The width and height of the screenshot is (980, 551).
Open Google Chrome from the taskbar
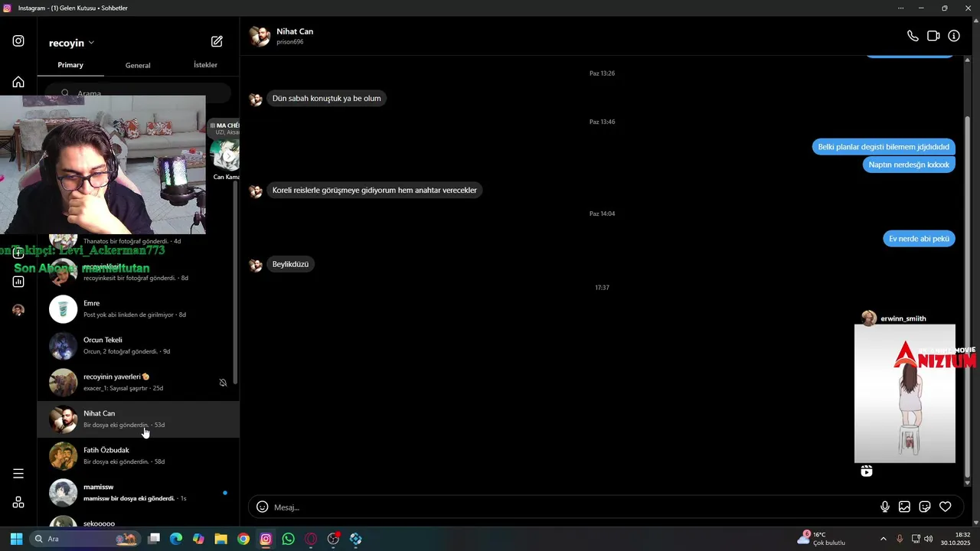click(x=243, y=539)
